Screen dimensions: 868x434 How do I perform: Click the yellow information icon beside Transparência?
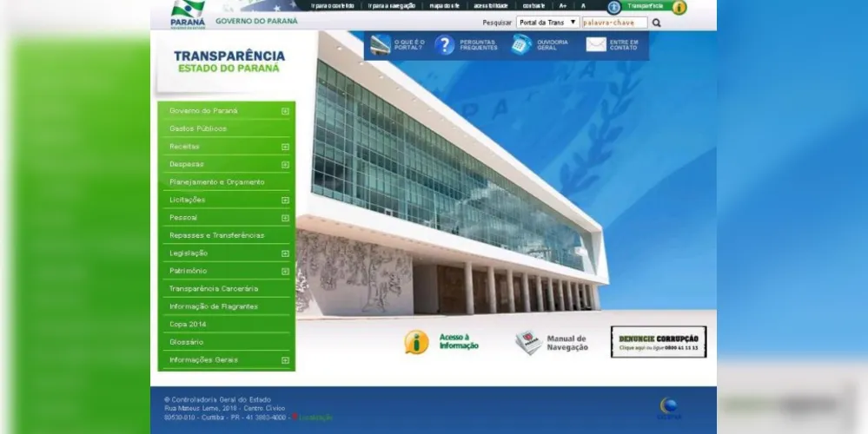tap(679, 7)
